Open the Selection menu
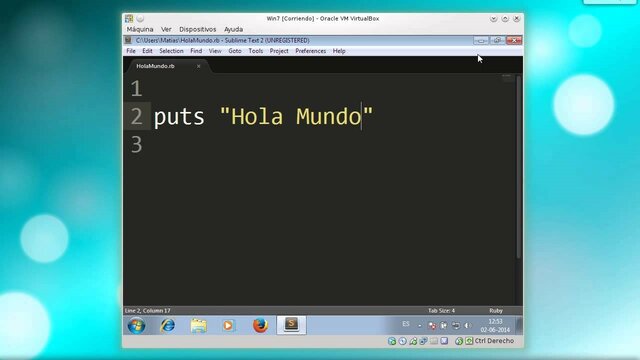Image resolution: width=640 pixels, height=360 pixels. [171, 51]
